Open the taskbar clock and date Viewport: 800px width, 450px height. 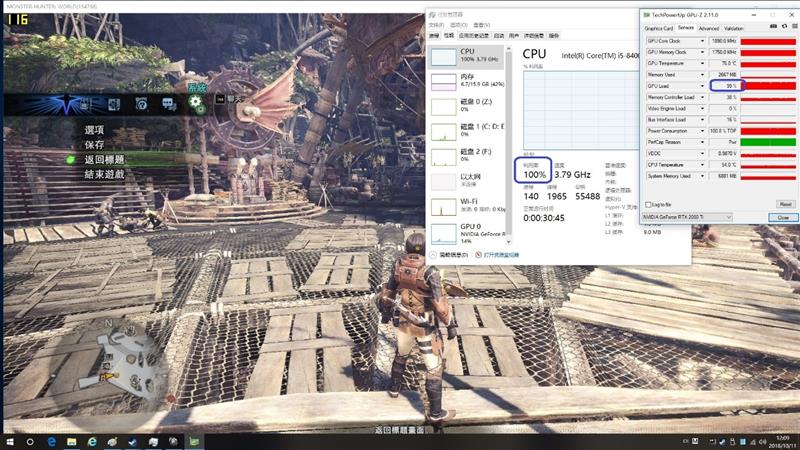click(x=783, y=442)
